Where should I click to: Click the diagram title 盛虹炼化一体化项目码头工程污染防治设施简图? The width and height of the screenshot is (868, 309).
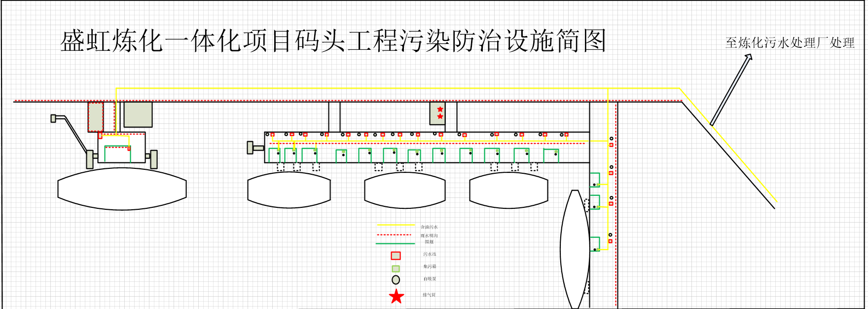pyautogui.click(x=333, y=41)
